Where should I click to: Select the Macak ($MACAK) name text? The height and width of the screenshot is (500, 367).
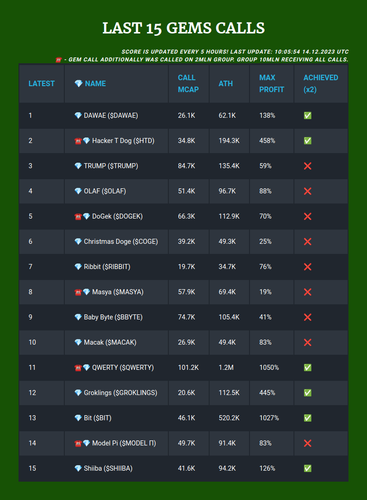(110, 342)
